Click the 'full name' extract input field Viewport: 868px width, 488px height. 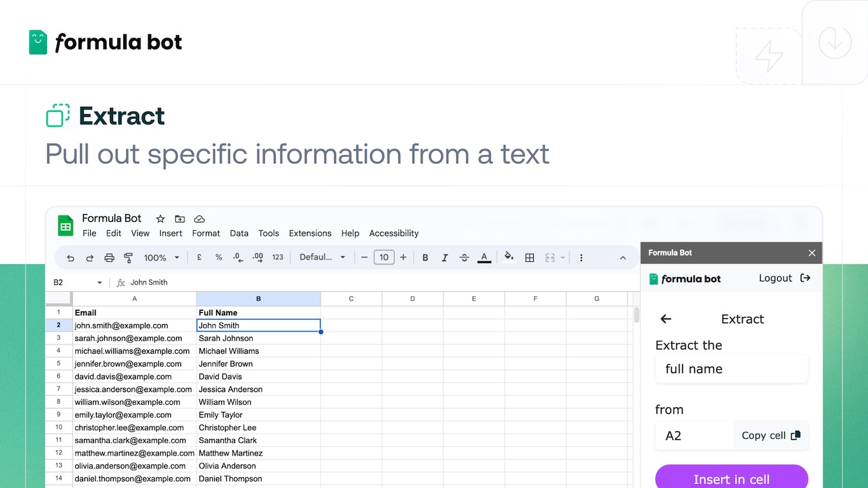731,369
